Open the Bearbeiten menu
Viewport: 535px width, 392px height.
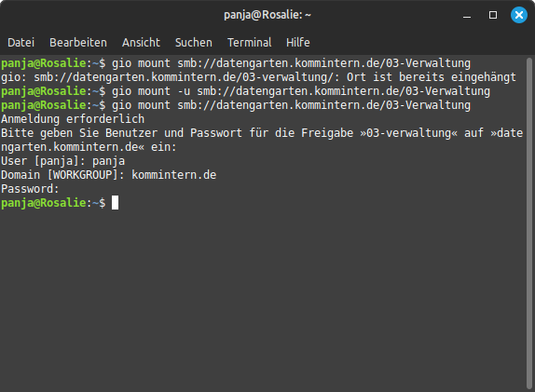pyautogui.click(x=78, y=43)
